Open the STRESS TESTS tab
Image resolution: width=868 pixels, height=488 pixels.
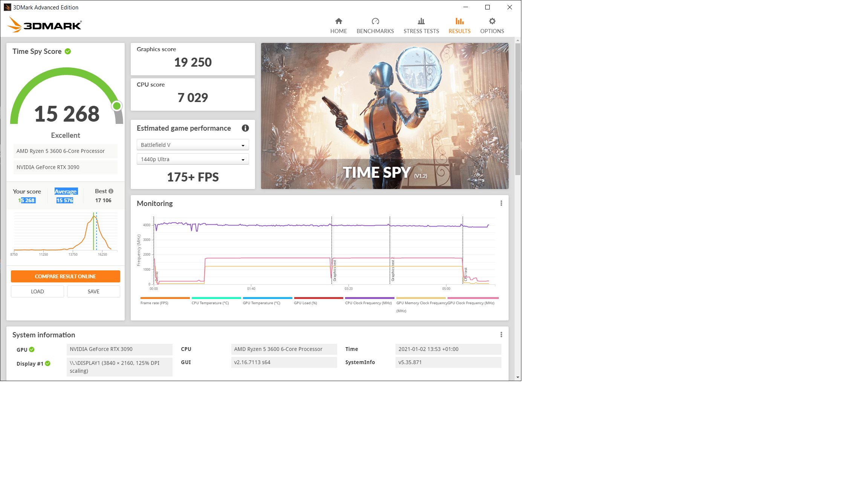(421, 26)
